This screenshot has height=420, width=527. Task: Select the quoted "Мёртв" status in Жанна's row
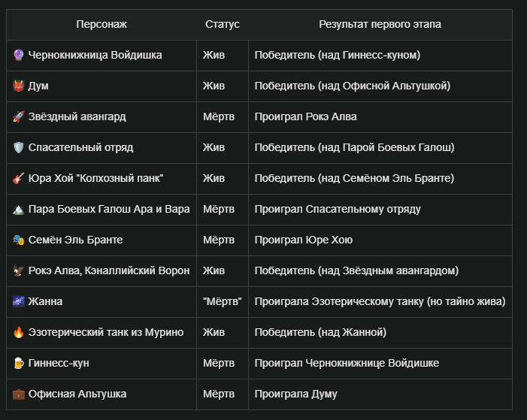pyautogui.click(x=223, y=301)
